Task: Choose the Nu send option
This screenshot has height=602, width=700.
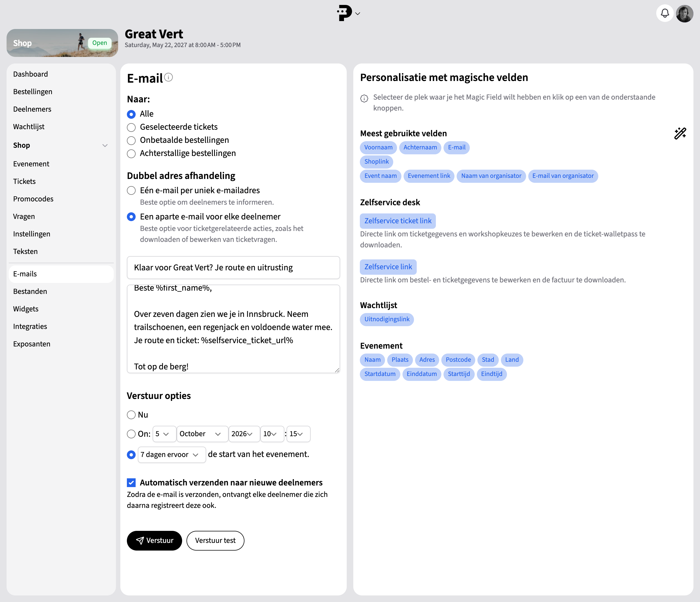Action: [x=131, y=415]
